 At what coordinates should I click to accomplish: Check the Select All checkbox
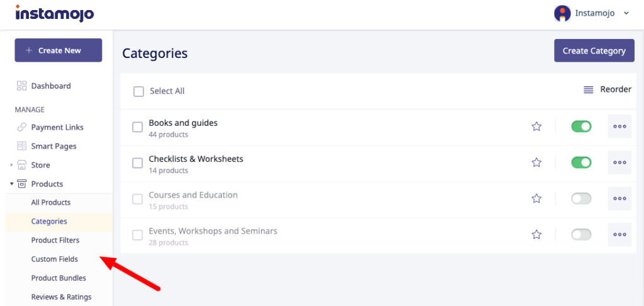pyautogui.click(x=138, y=91)
